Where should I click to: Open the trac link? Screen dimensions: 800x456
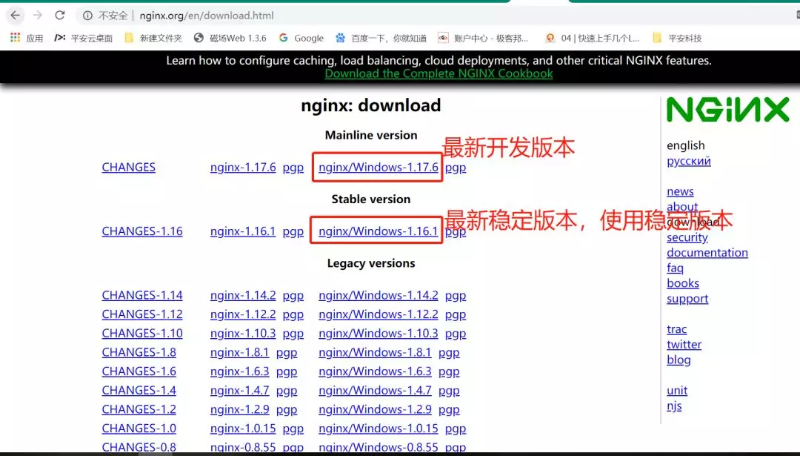(x=677, y=330)
